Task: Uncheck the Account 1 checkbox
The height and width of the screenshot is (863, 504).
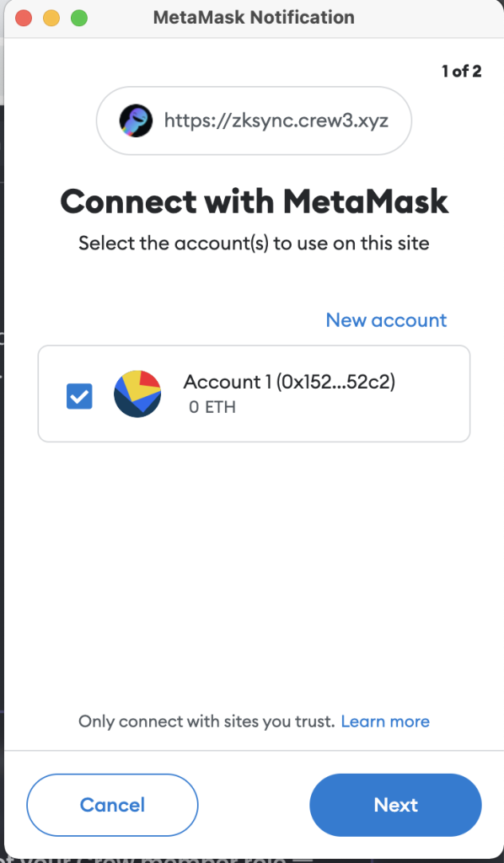Action: tap(80, 396)
